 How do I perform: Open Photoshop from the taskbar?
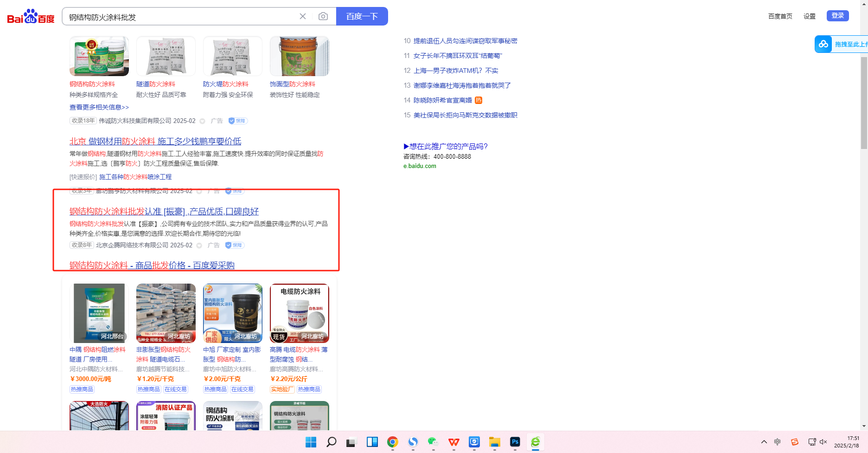click(x=515, y=442)
